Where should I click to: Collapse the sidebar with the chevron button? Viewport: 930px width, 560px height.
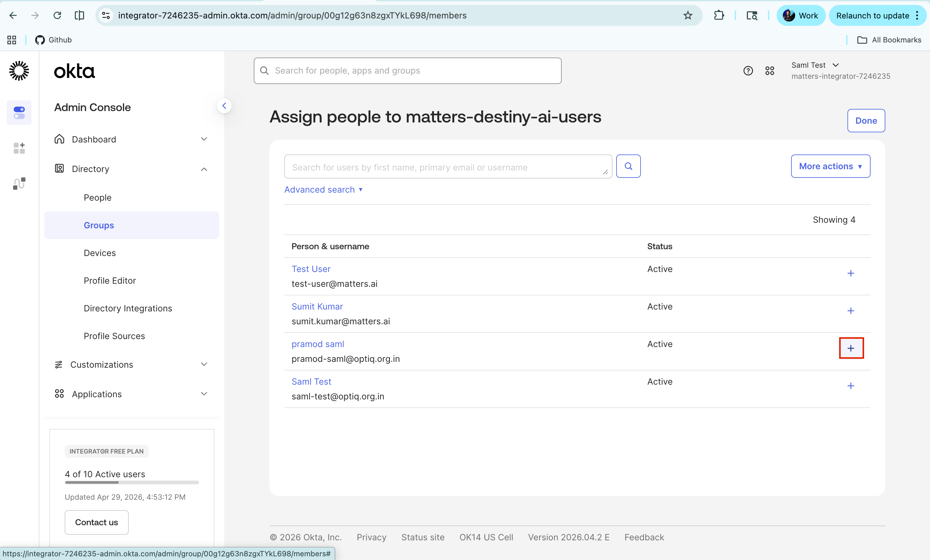(x=224, y=106)
